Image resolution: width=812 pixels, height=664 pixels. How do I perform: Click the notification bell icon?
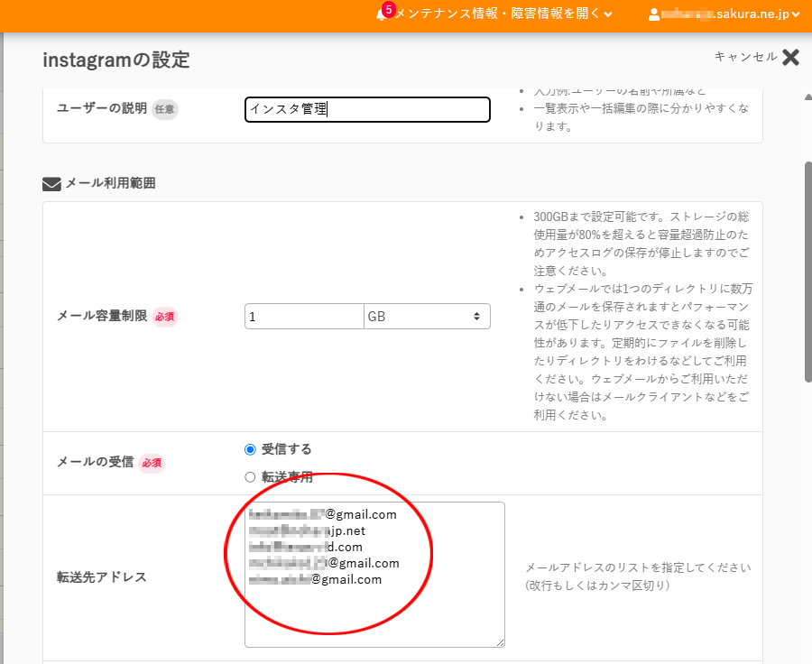pyautogui.click(x=381, y=15)
